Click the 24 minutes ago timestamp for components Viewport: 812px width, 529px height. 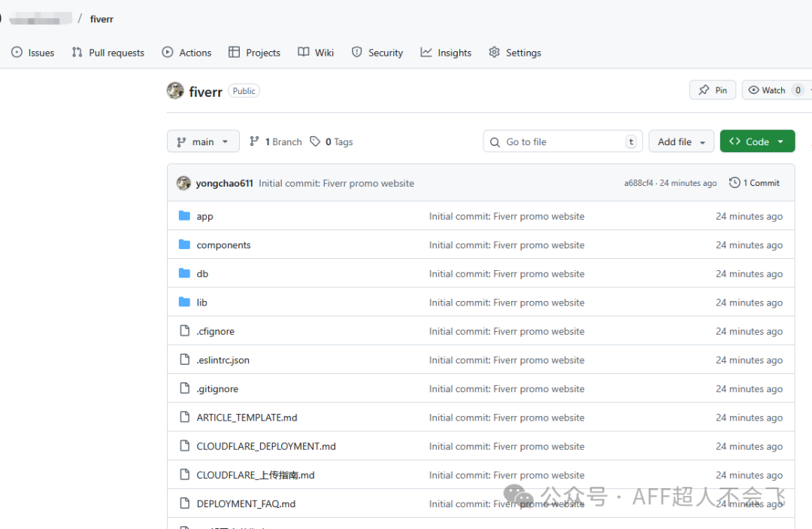749,245
